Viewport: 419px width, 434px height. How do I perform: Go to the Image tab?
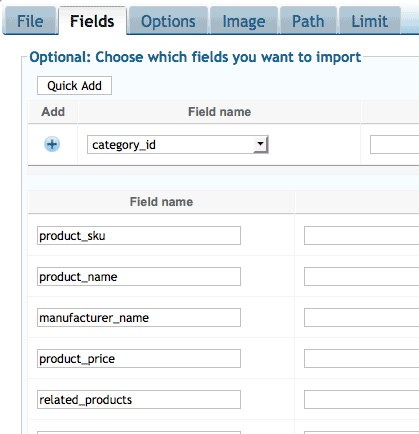(x=244, y=21)
